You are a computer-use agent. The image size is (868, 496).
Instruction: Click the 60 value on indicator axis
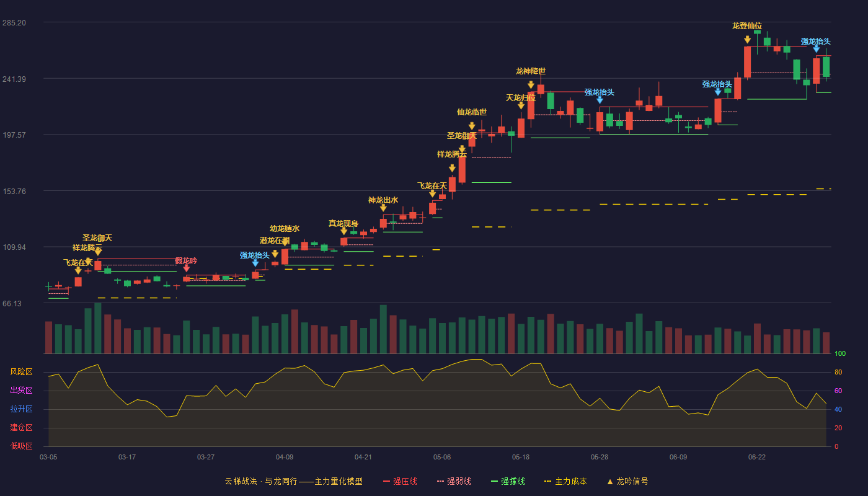[838, 391]
